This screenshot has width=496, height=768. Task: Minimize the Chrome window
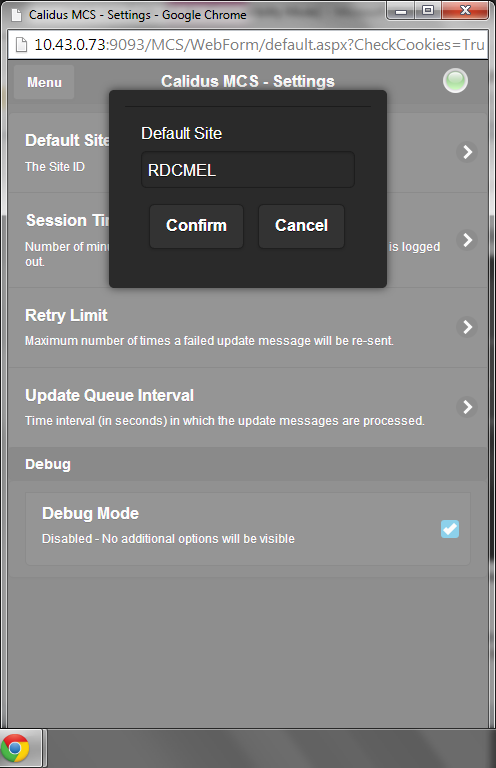click(401, 11)
